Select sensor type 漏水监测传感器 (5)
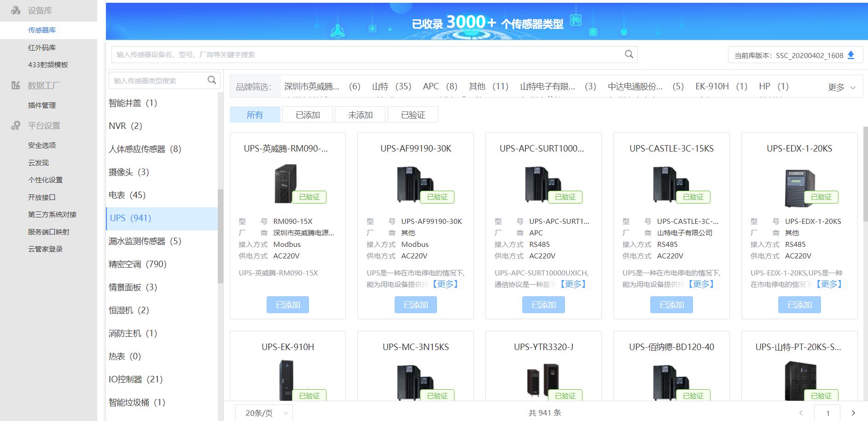The height and width of the screenshot is (421, 868). click(162, 241)
